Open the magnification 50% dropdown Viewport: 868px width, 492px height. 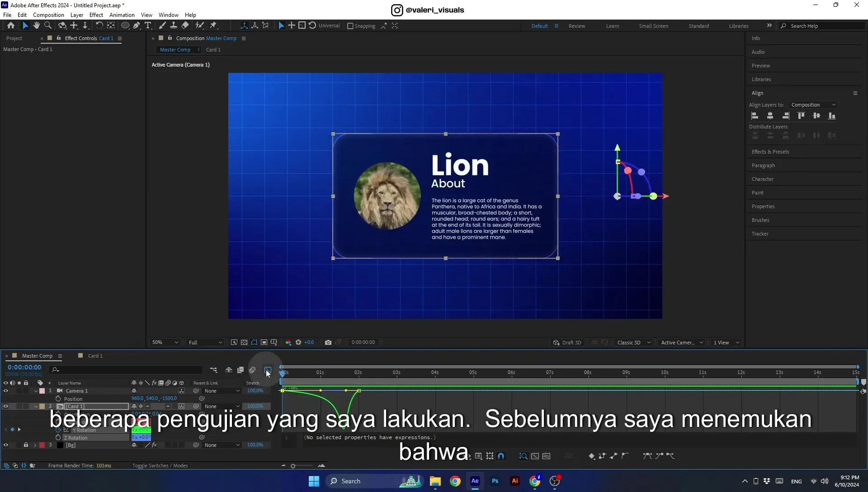(165, 342)
